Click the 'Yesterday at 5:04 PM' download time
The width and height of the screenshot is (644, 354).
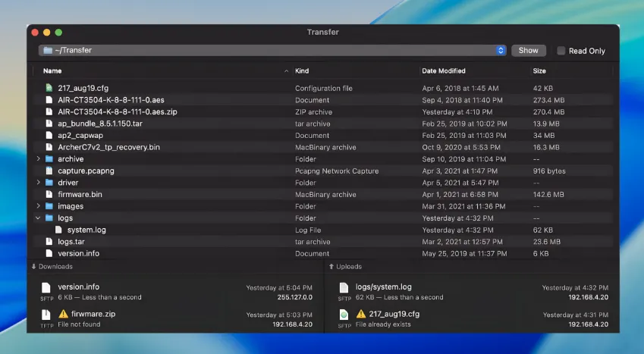(279, 288)
